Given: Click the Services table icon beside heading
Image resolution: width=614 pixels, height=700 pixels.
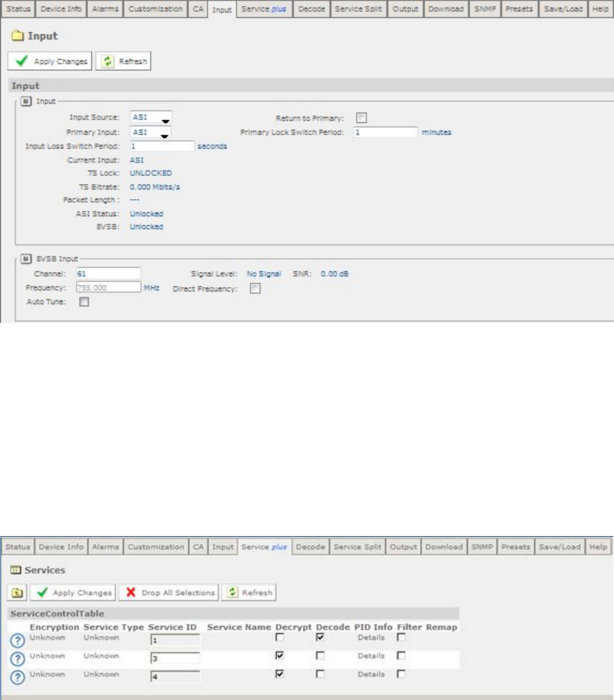Looking at the screenshot, I should pos(16,570).
